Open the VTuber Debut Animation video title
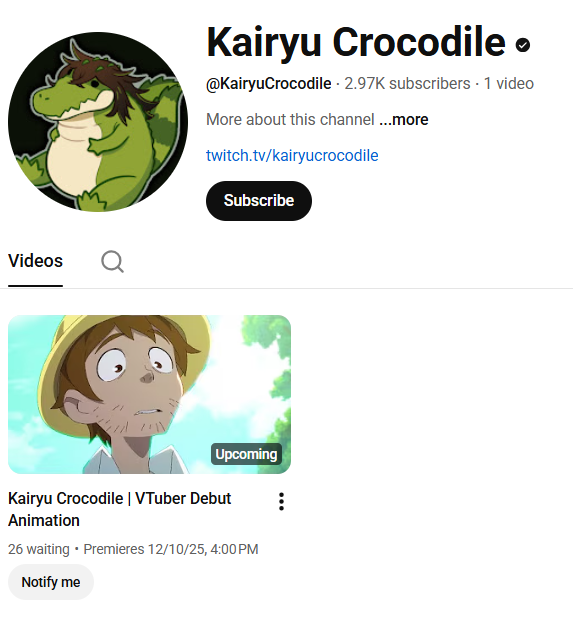The width and height of the screenshot is (573, 638). (120, 509)
